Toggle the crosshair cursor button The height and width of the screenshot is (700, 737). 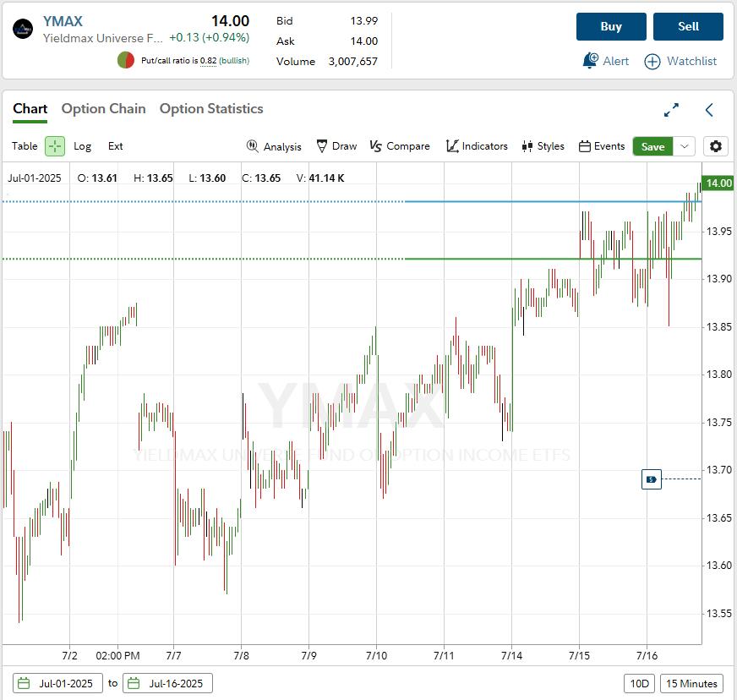(x=55, y=146)
